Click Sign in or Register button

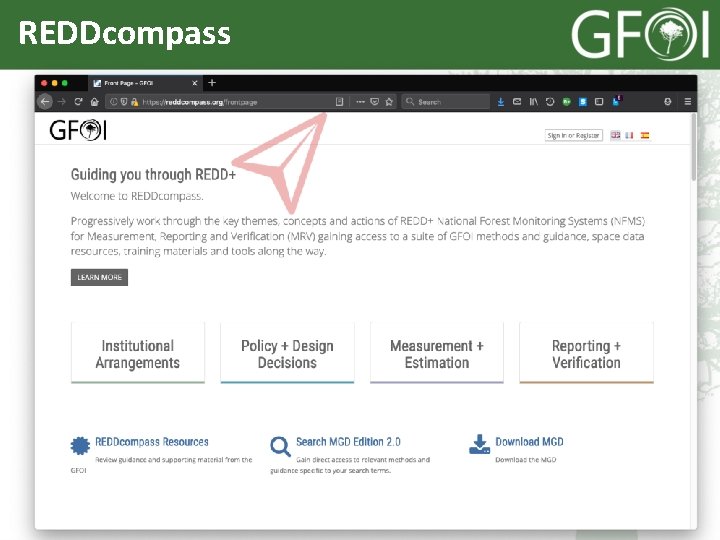[574, 135]
